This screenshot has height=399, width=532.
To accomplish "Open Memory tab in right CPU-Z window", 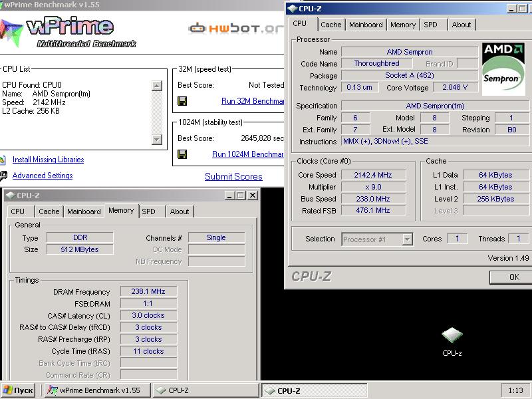I will (403, 25).
